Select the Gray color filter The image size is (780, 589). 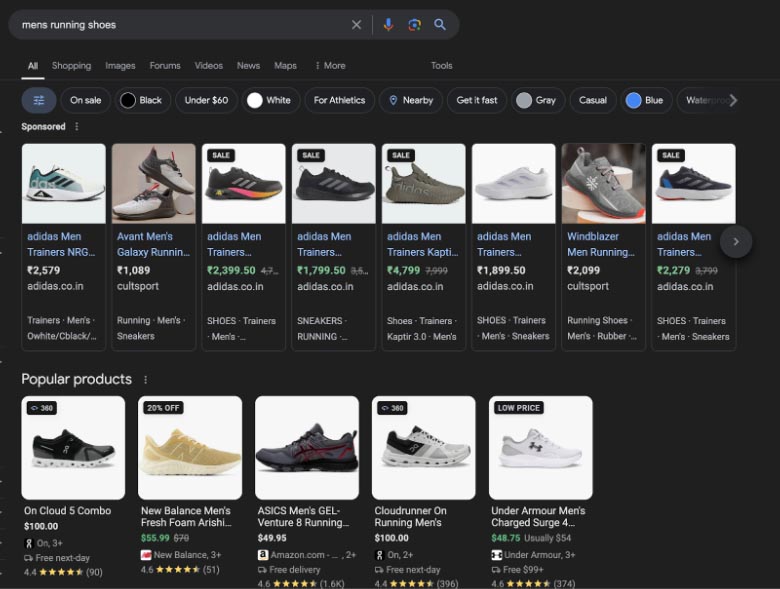(x=538, y=100)
